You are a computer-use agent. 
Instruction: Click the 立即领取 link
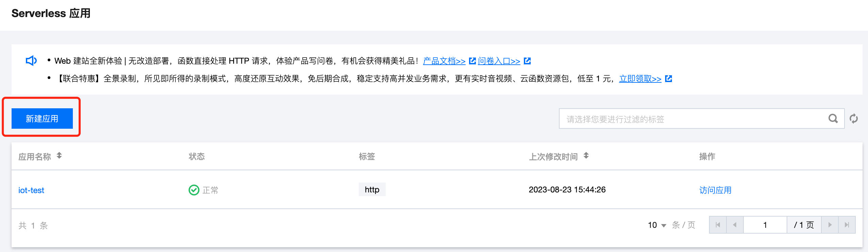[x=640, y=79]
